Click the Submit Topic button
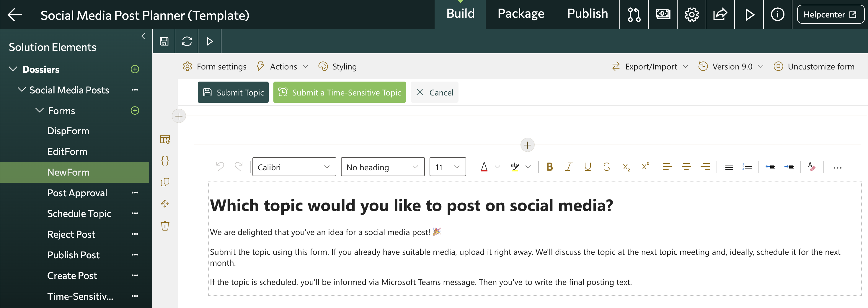 pyautogui.click(x=233, y=92)
